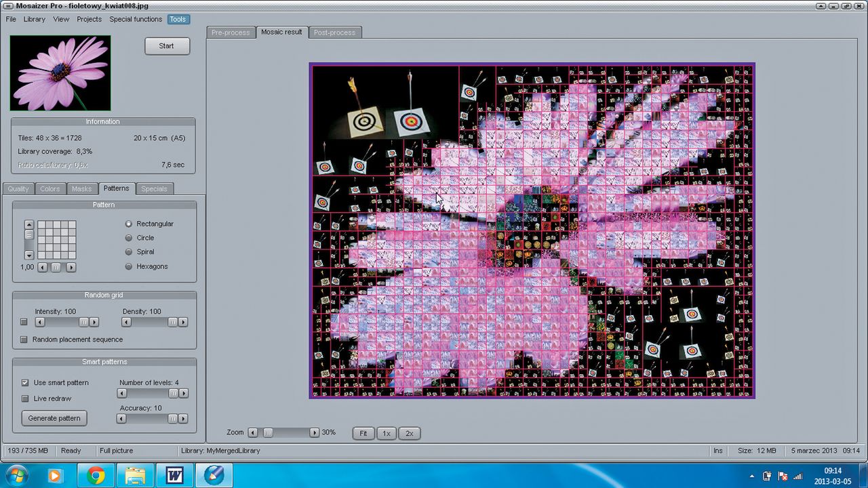Image resolution: width=868 pixels, height=488 pixels.
Task: Tick Random placement sequence checkbox
Action: pos(24,340)
